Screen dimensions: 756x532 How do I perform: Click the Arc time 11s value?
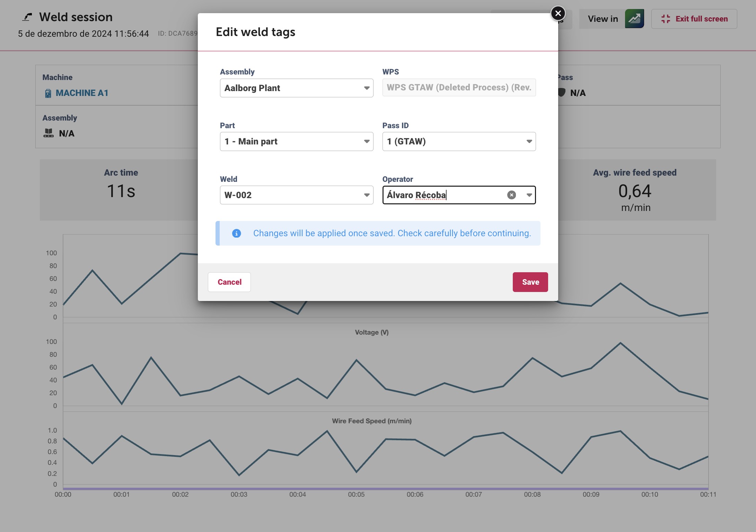121,191
